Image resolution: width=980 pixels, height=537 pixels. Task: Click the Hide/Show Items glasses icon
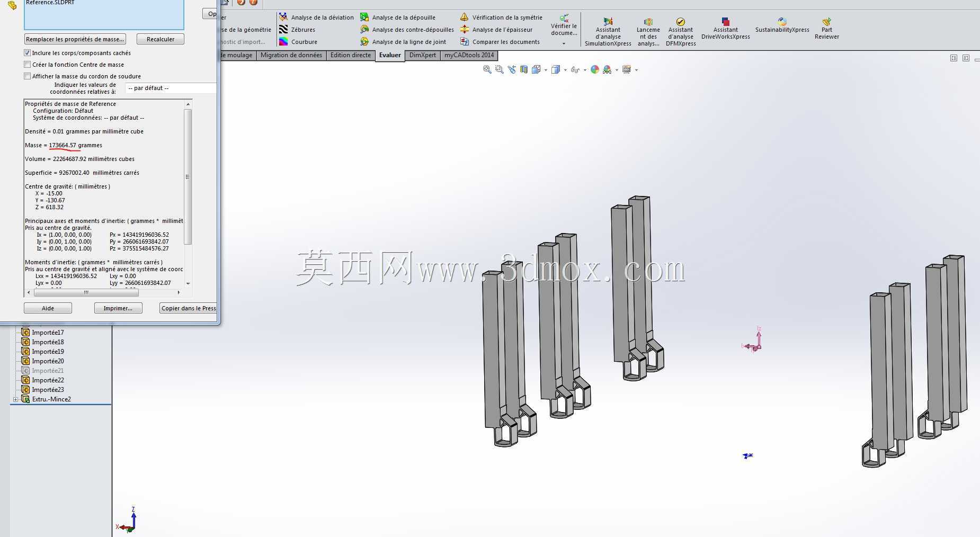pos(575,69)
